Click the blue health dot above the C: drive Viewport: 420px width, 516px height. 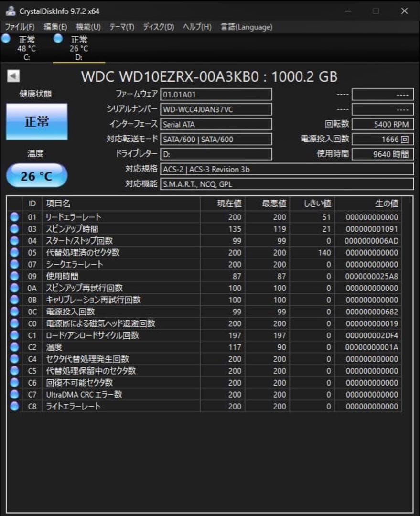(x=7, y=40)
